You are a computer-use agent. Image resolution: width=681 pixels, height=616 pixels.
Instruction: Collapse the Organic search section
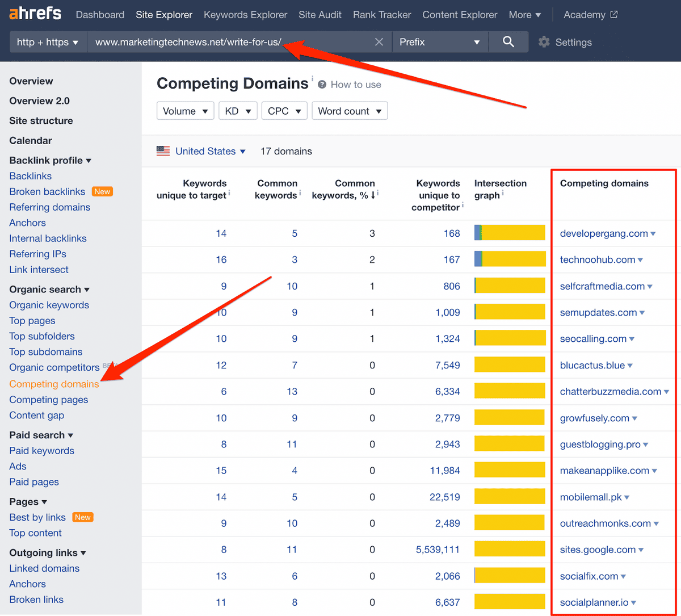click(49, 290)
